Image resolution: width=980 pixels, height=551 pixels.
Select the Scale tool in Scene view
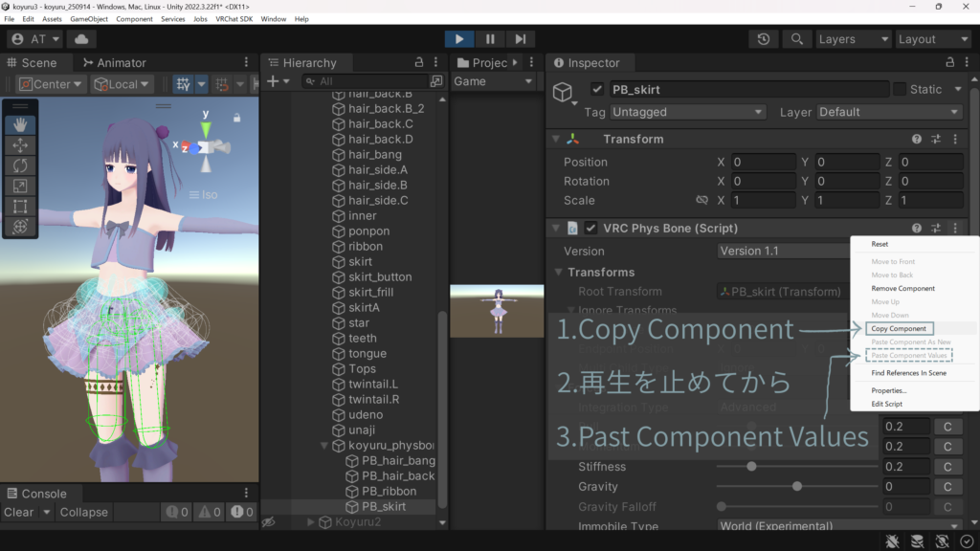click(20, 186)
